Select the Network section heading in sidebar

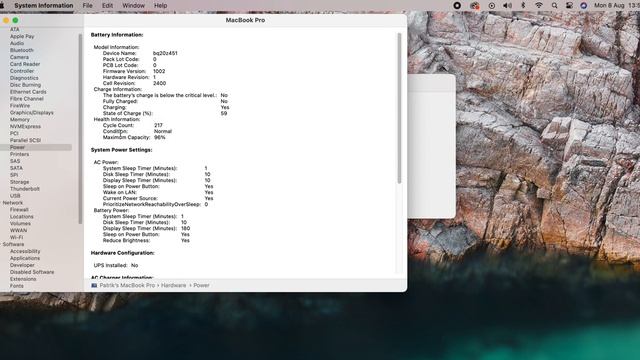(13, 203)
